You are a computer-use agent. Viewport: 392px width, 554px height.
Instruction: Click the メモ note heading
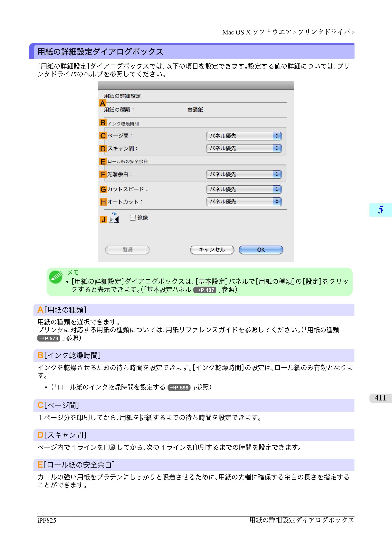click(x=73, y=273)
